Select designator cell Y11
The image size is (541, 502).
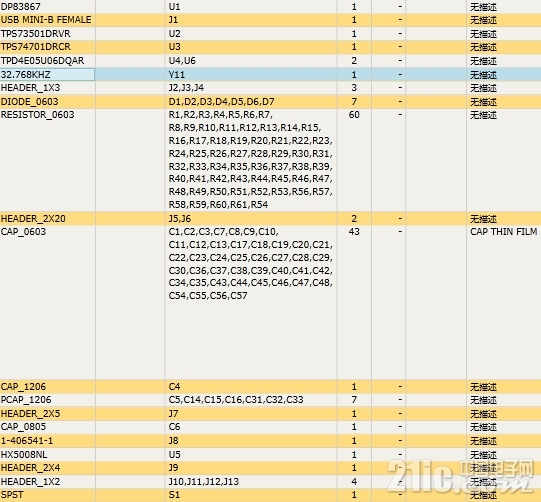tap(251, 75)
